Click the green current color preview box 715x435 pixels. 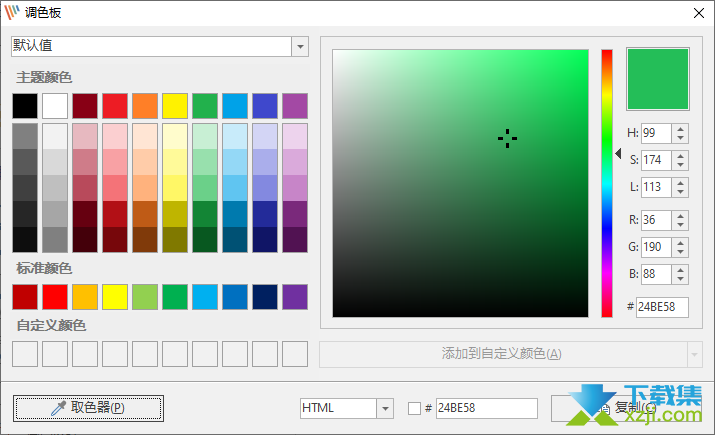click(x=658, y=79)
